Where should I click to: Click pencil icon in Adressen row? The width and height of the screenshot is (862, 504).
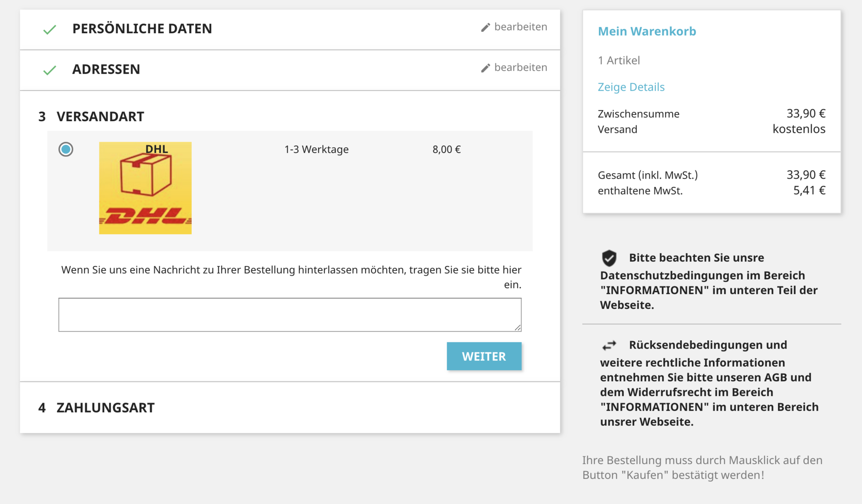[x=485, y=68]
